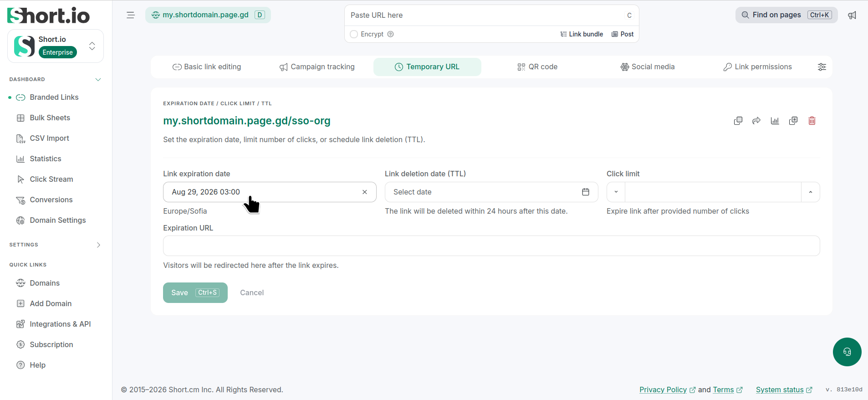This screenshot has width=868, height=400.
Task: Click the Expiration URL input field
Action: click(x=491, y=246)
